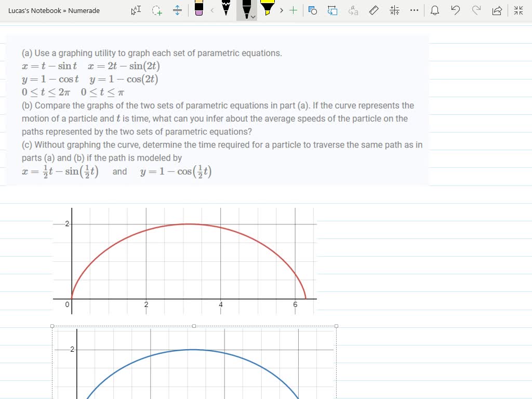Pick the black pencil tool

[225, 8]
